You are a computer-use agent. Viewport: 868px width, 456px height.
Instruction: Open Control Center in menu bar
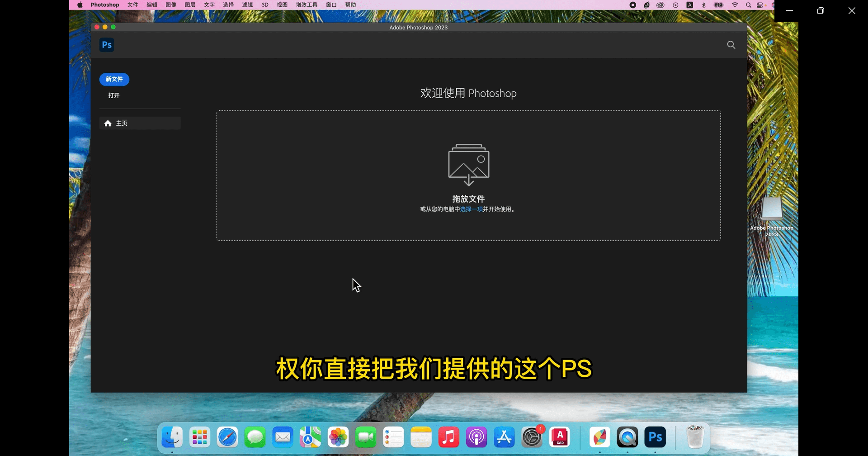pos(760,5)
